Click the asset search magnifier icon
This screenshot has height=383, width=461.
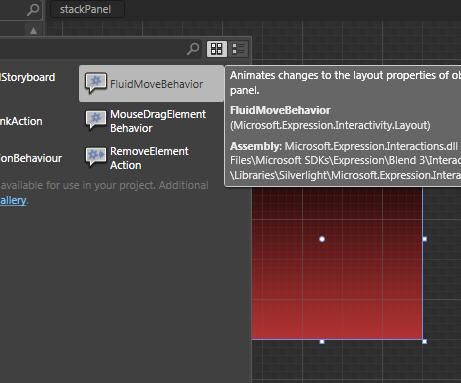click(193, 49)
